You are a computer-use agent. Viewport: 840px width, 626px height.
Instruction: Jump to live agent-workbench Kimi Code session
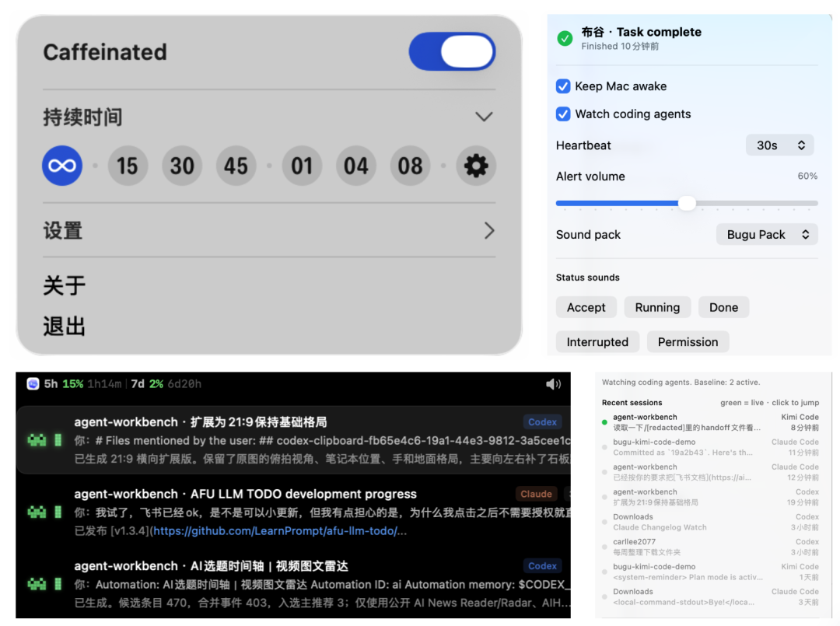click(710, 422)
